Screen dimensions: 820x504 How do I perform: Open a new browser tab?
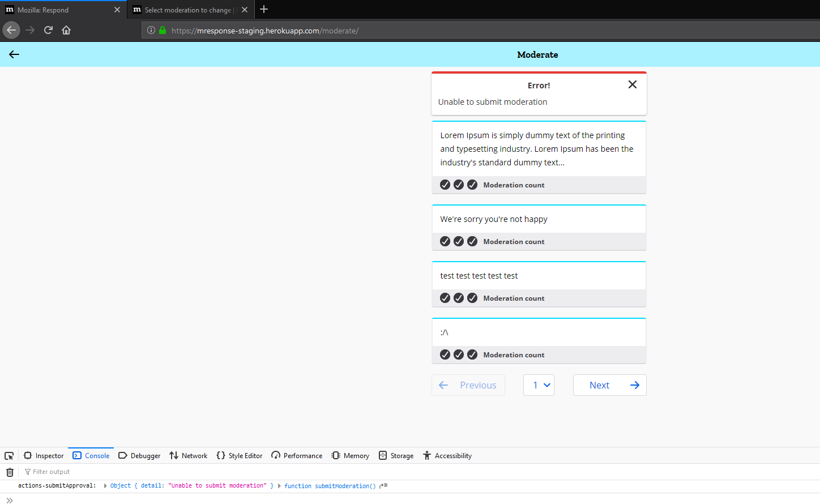coord(264,9)
